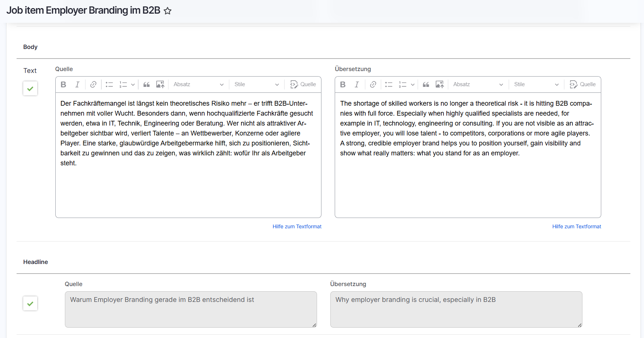Toggle the Body Text checkmark checkbox
Image resolution: width=644 pixels, height=338 pixels.
[x=30, y=88]
